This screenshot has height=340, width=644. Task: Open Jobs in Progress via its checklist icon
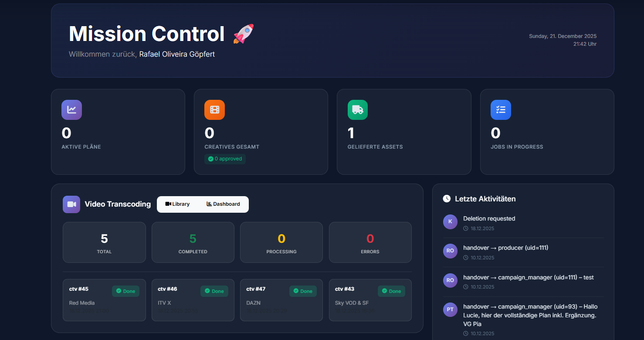[500, 110]
